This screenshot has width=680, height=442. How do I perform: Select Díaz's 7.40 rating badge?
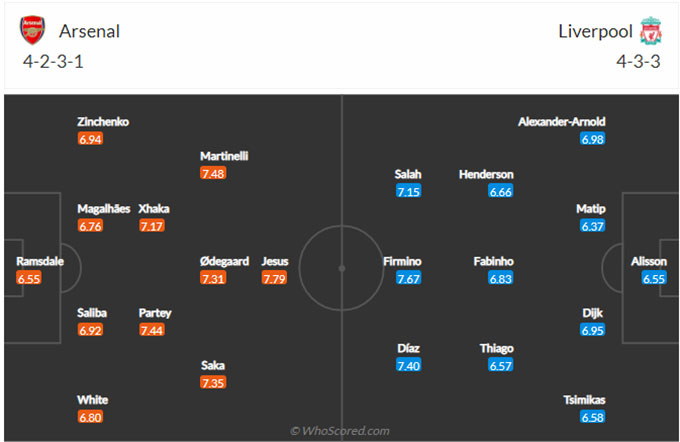click(x=408, y=365)
